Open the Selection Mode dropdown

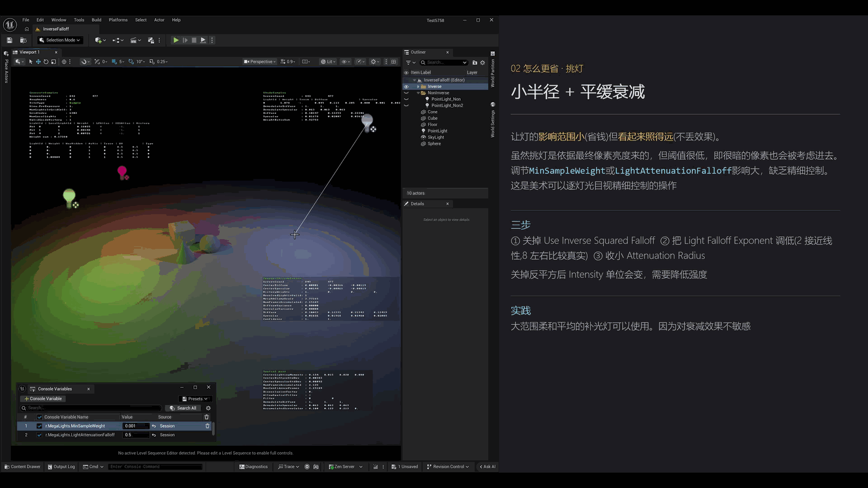point(60,40)
